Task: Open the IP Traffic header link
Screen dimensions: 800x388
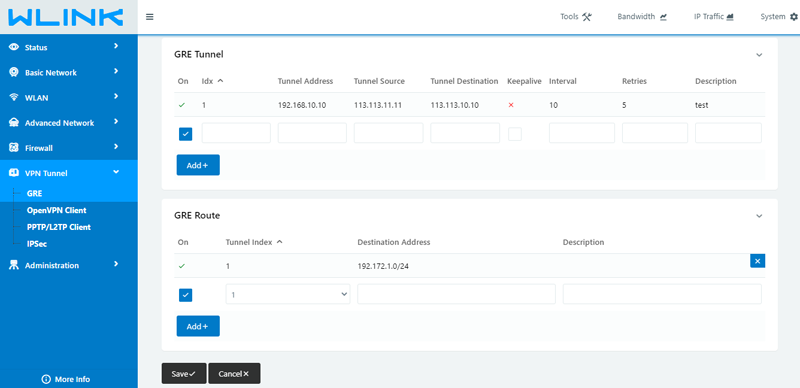Action: click(x=713, y=17)
